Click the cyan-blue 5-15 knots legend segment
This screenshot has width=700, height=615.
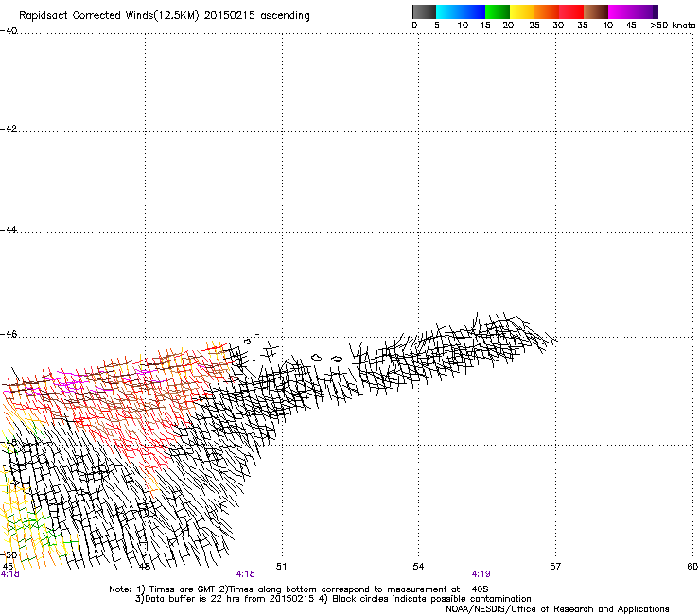coord(461,11)
